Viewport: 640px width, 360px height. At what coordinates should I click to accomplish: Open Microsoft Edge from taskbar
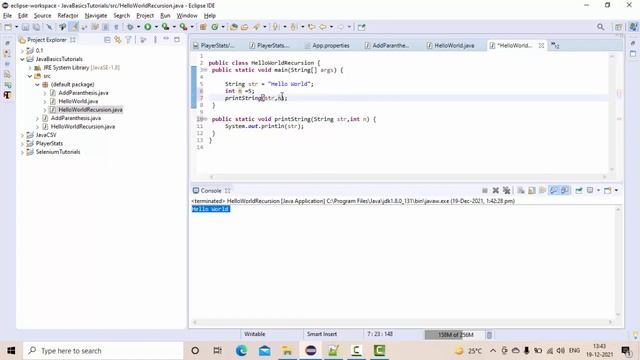tap(241, 350)
